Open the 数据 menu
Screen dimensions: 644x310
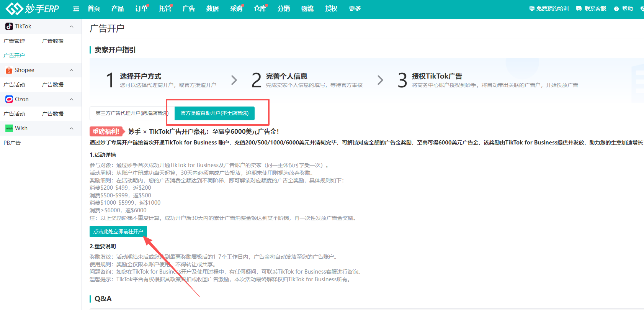pos(212,9)
